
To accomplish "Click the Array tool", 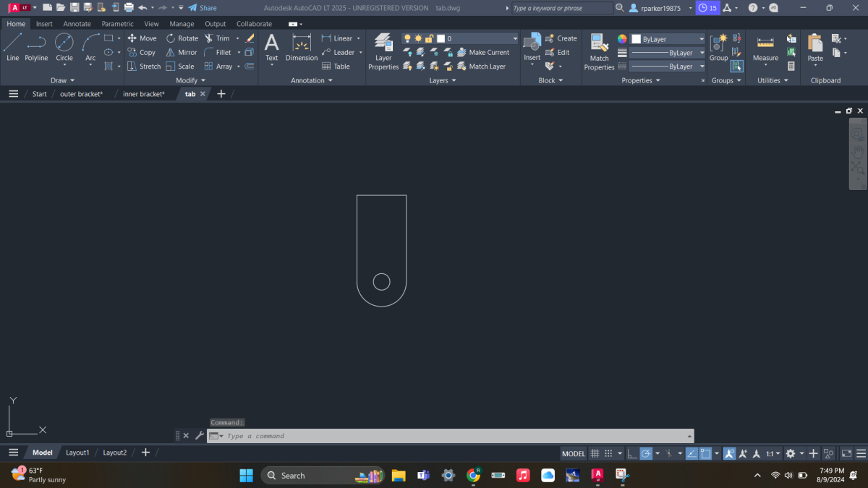I will [x=218, y=66].
